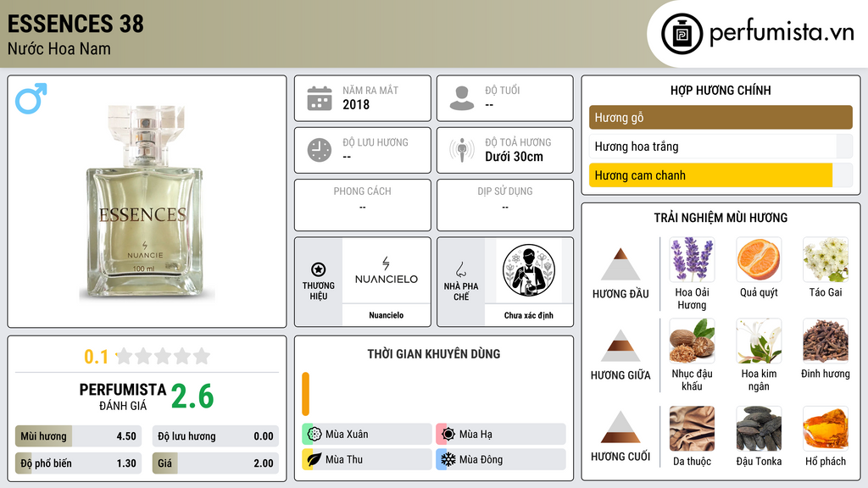The image size is (868, 488).
Task: Click the perfumista.vn bottle logo icon
Action: (x=682, y=34)
